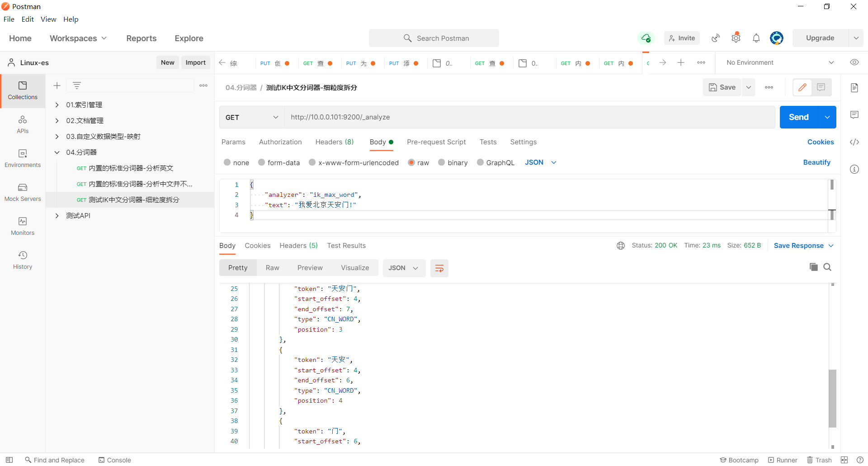This screenshot has width=868, height=466.
Task: Search within the response body
Action: pyautogui.click(x=827, y=267)
